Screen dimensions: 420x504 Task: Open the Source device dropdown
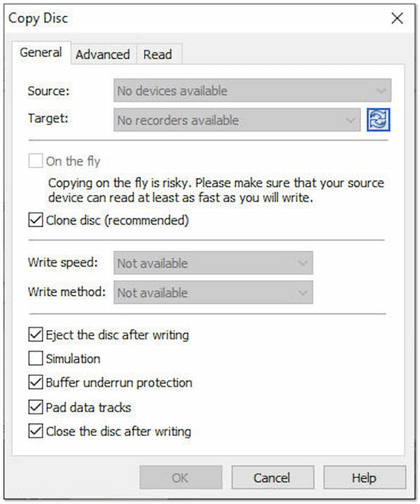coord(252,90)
